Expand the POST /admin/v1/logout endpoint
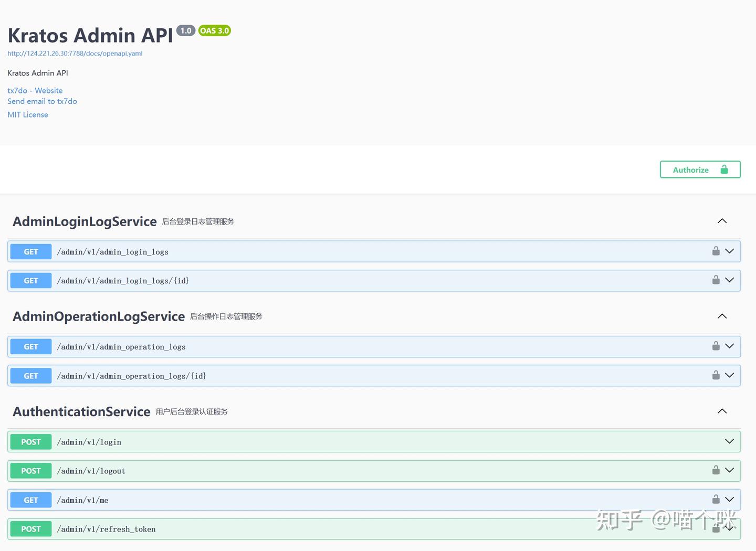 729,470
